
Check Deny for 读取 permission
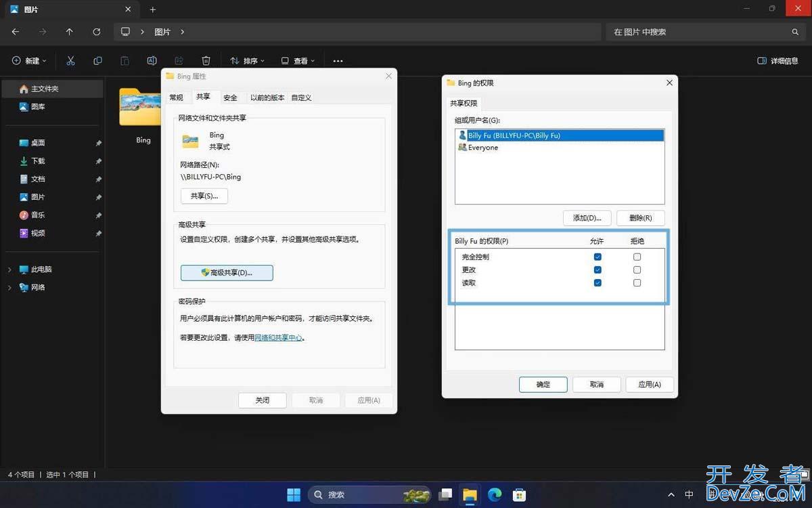coord(637,282)
